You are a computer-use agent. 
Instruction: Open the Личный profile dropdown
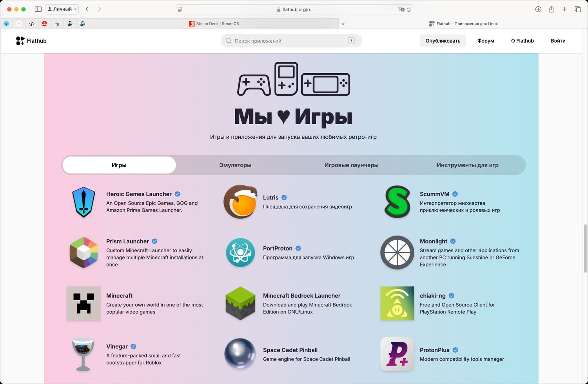click(62, 9)
